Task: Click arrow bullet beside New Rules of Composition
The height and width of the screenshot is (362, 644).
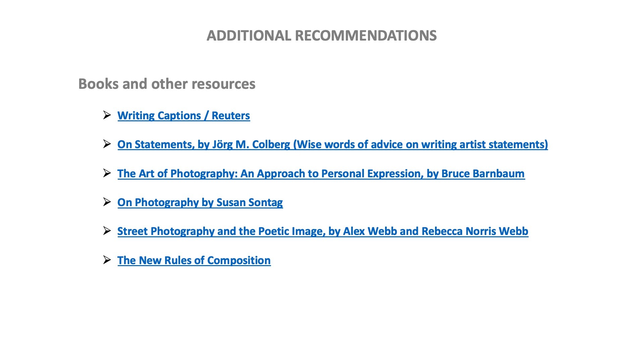Action: 107,260
